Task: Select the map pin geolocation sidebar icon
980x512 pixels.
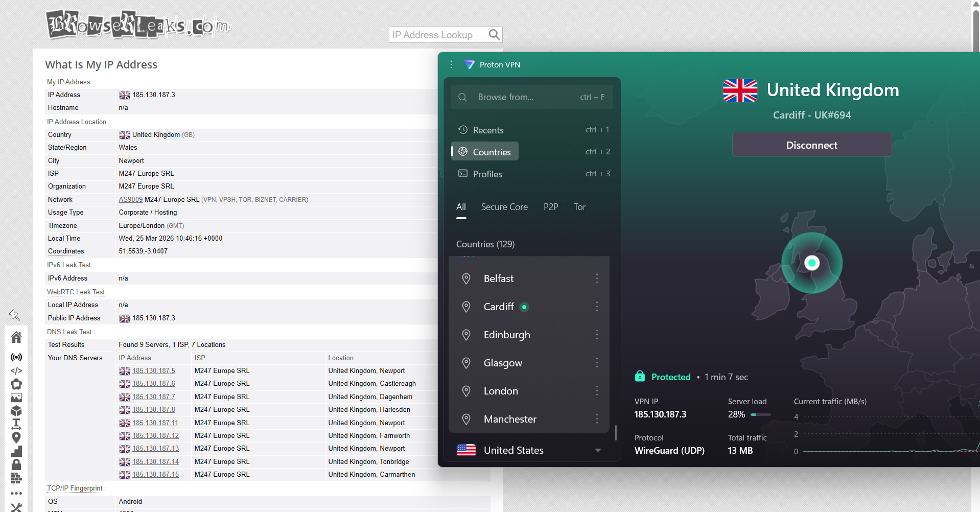Action: click(x=16, y=437)
